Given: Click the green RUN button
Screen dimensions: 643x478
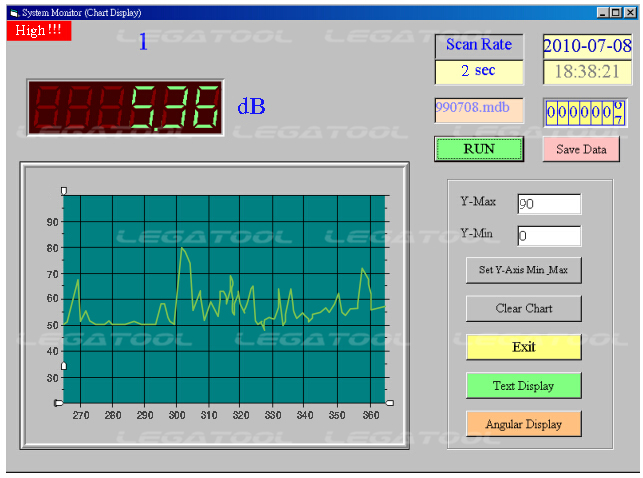Looking at the screenshot, I should pos(479,149).
